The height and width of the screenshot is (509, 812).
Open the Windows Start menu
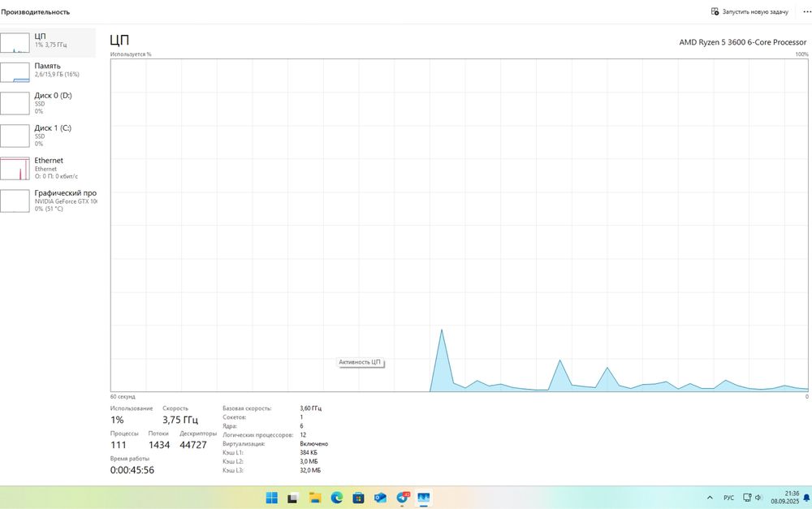(271, 498)
